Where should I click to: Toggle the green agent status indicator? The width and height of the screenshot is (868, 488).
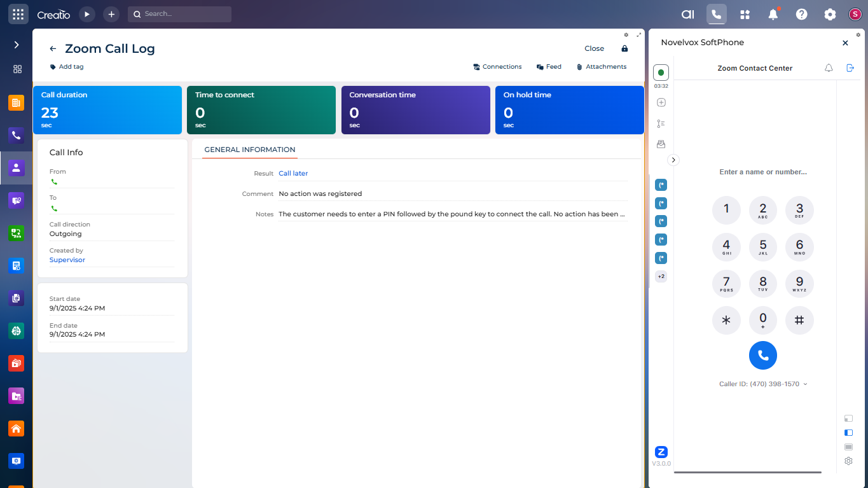661,73
